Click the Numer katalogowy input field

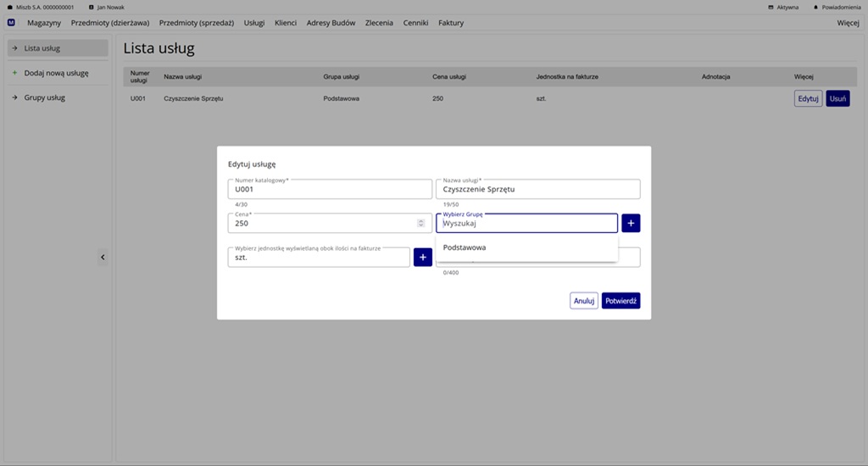coord(330,190)
